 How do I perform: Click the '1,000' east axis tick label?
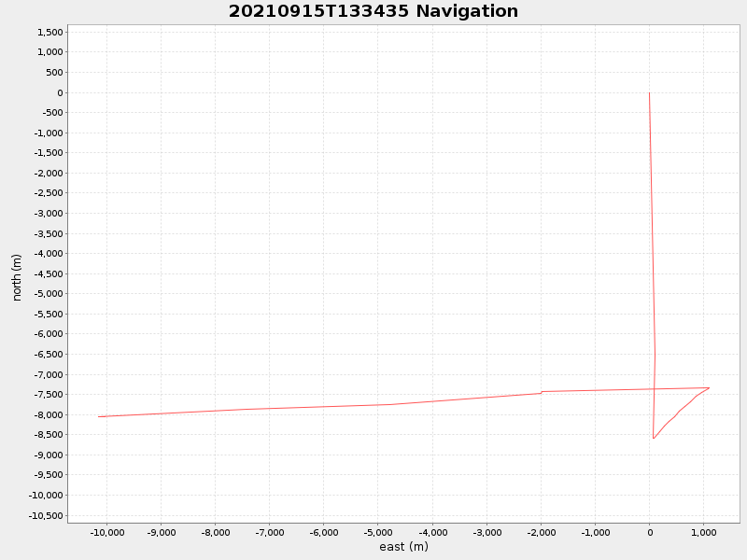tap(704, 532)
